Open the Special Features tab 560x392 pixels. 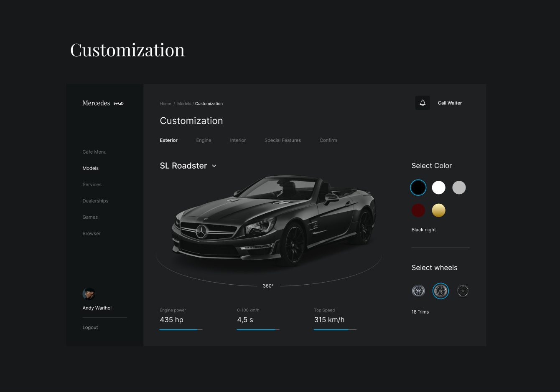[283, 140]
